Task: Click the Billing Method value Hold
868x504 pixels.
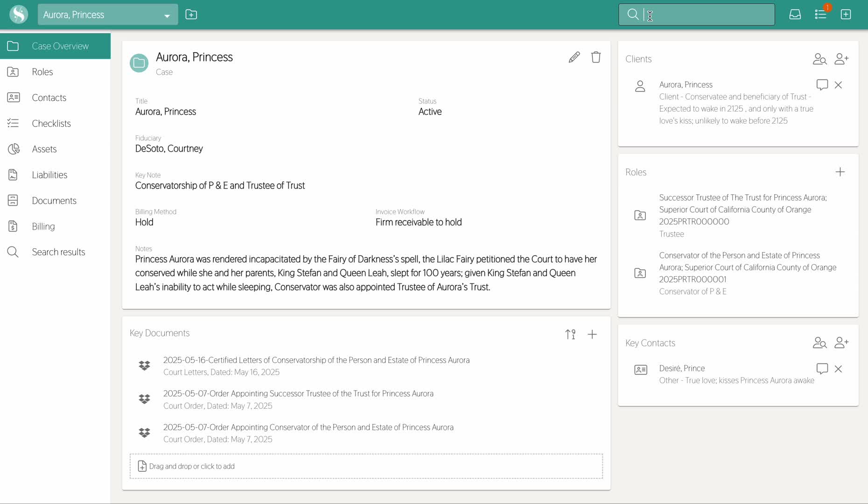Action: (144, 222)
